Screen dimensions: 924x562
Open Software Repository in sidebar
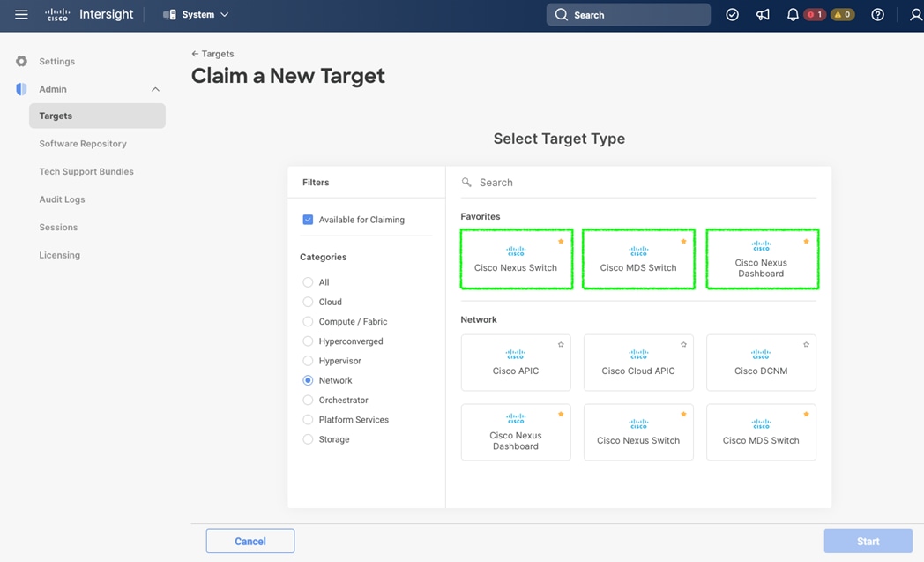pos(83,144)
